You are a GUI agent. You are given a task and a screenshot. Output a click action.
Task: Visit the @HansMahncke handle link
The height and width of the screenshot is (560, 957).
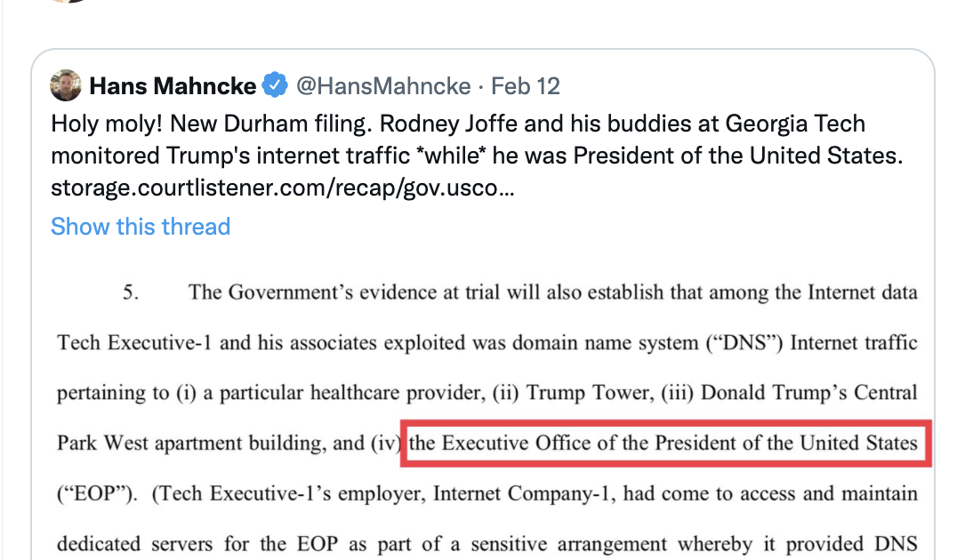point(383,86)
